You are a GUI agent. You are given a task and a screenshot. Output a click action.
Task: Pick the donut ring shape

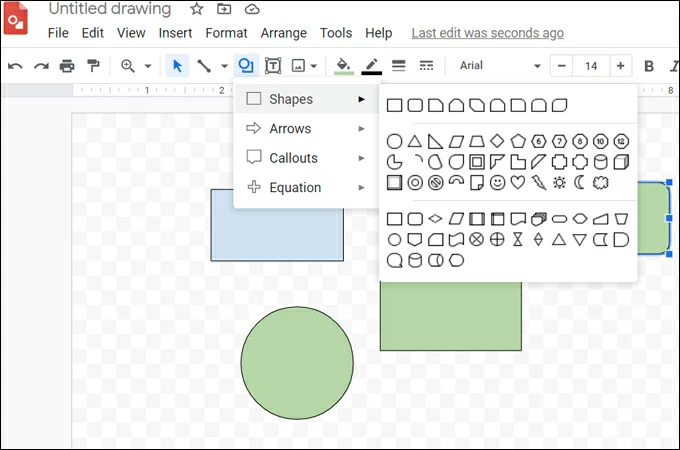[415, 183]
